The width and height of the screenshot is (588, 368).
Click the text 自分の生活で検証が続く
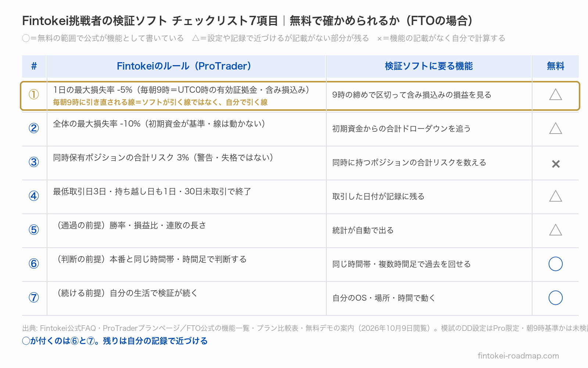pyautogui.click(x=154, y=293)
